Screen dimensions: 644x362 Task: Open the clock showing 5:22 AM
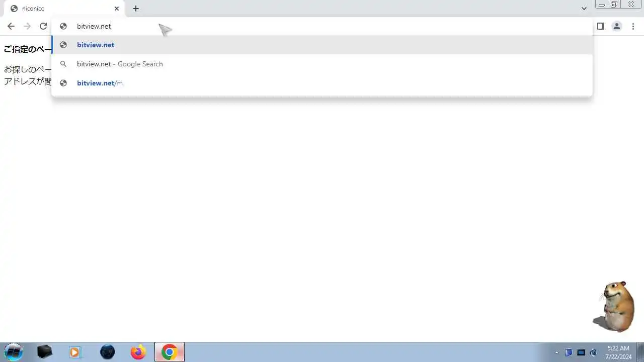pos(618,352)
